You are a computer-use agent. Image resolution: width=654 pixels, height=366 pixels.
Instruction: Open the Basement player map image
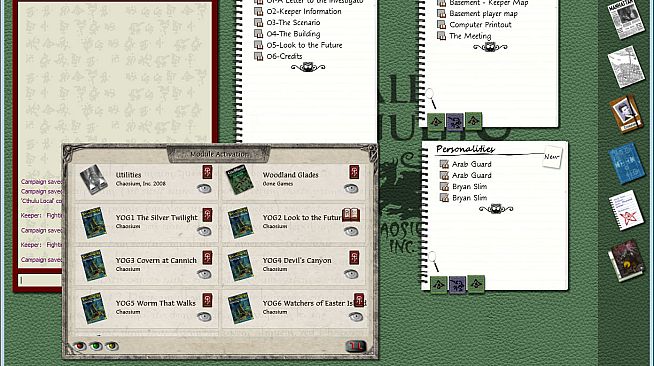pyautogui.click(x=483, y=13)
